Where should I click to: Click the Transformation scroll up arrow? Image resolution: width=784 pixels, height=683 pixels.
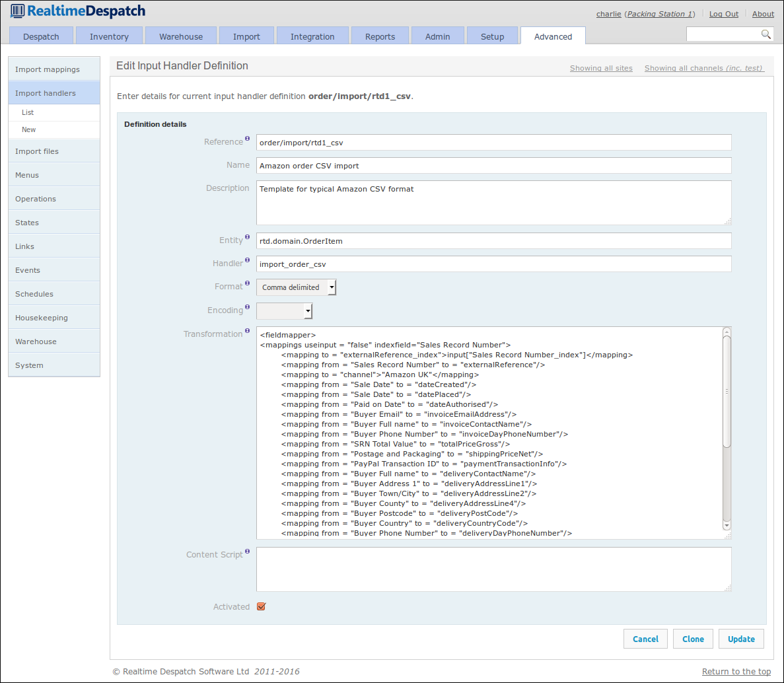pyautogui.click(x=727, y=332)
